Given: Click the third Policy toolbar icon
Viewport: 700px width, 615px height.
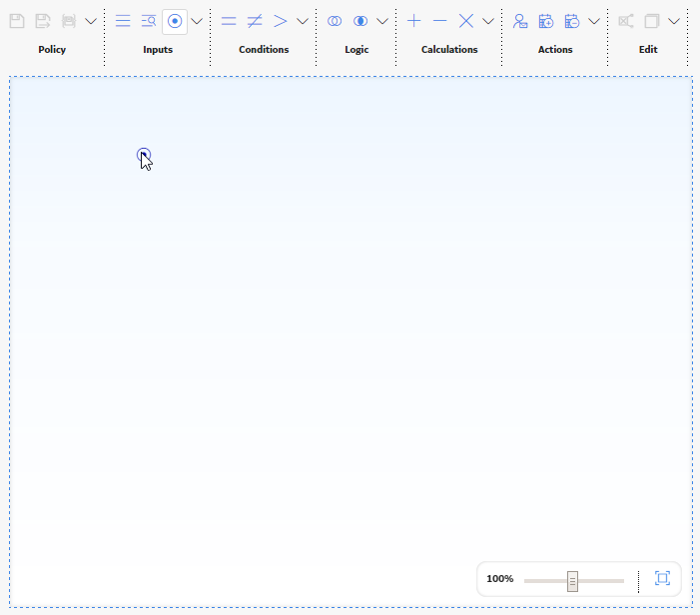Looking at the screenshot, I should [69, 21].
